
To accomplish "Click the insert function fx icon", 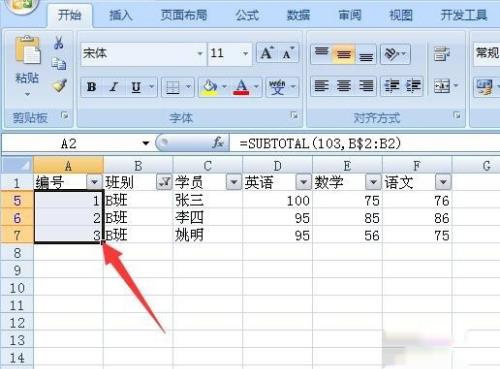I will (218, 143).
